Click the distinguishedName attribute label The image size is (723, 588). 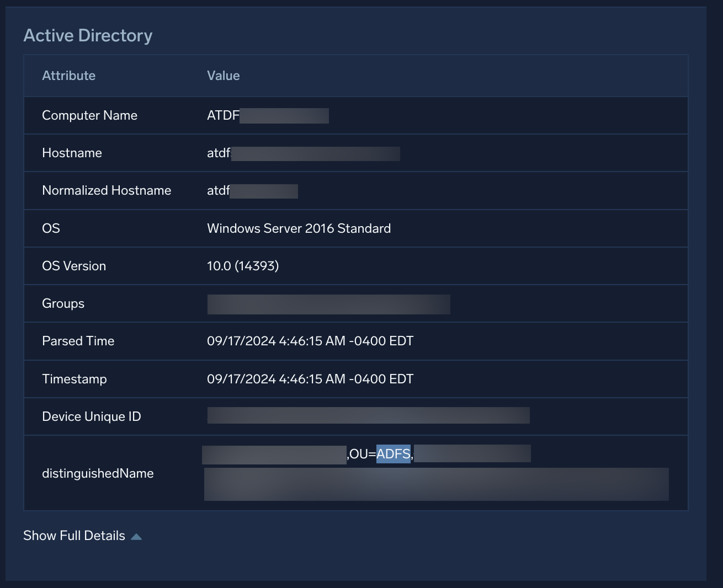click(x=98, y=473)
